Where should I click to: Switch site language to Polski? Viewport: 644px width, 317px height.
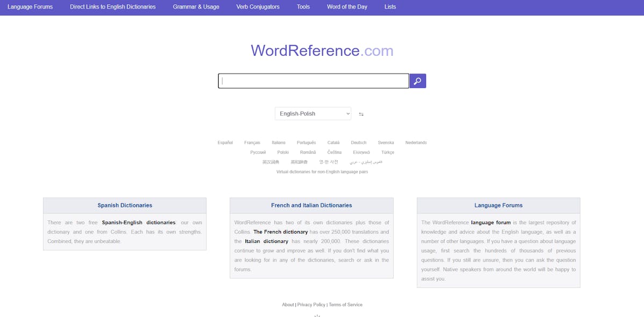(283, 153)
